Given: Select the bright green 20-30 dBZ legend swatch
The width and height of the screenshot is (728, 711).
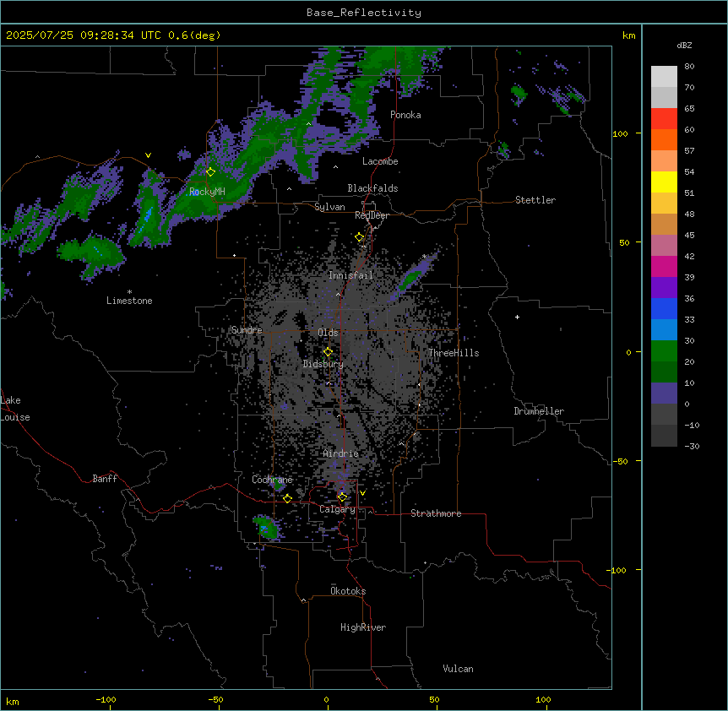Looking at the screenshot, I should pos(664,351).
